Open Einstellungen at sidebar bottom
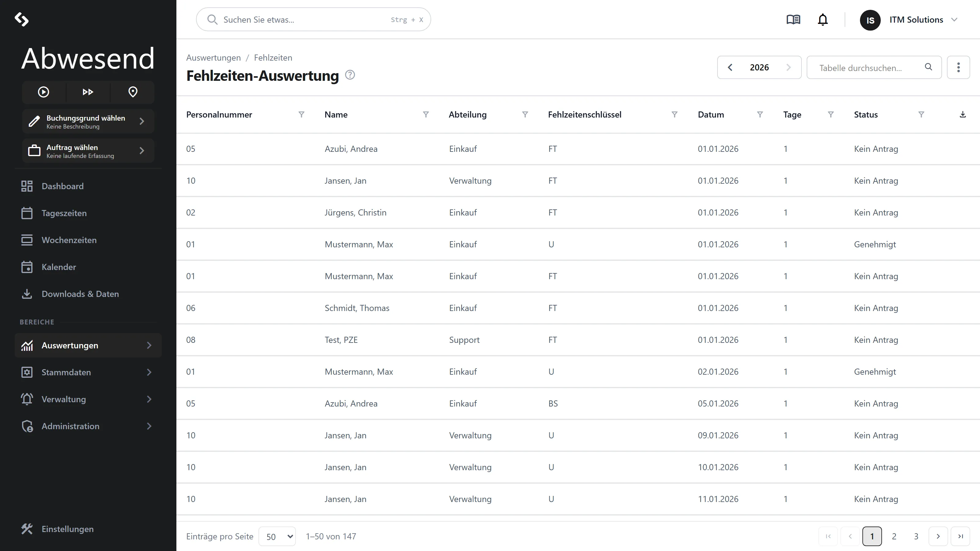This screenshot has height=551, width=980. (88, 529)
